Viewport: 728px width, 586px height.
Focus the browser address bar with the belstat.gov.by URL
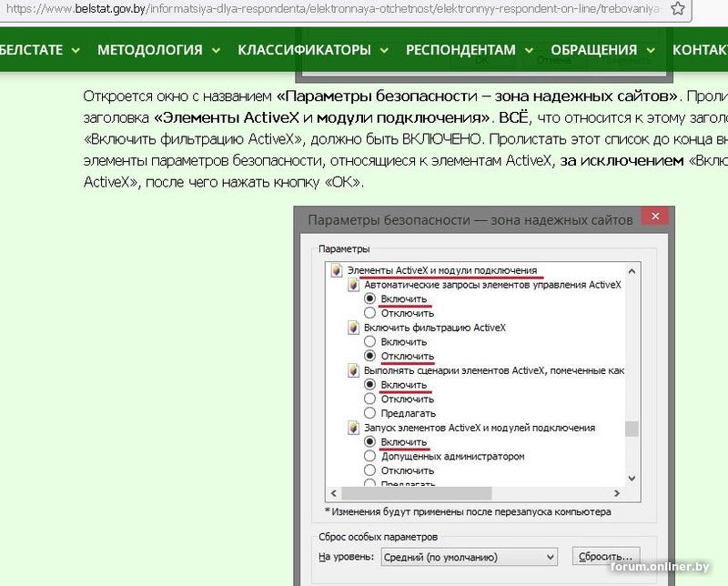[x=332, y=9]
